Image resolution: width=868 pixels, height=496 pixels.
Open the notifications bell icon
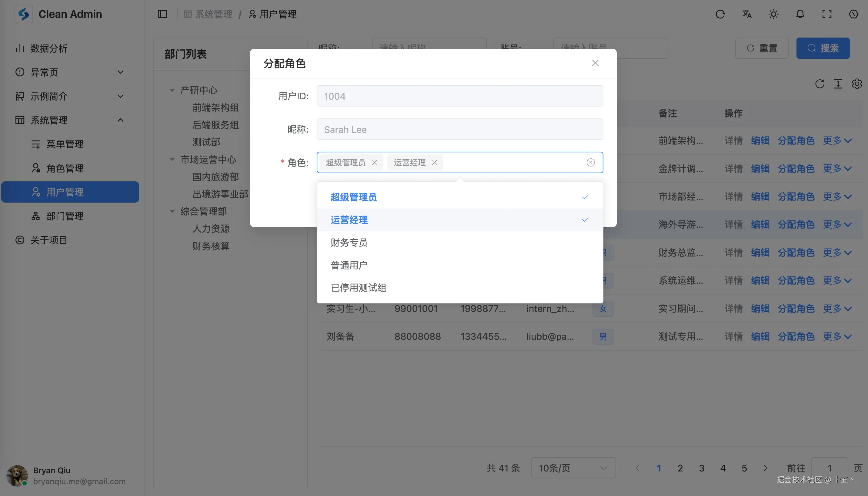800,14
